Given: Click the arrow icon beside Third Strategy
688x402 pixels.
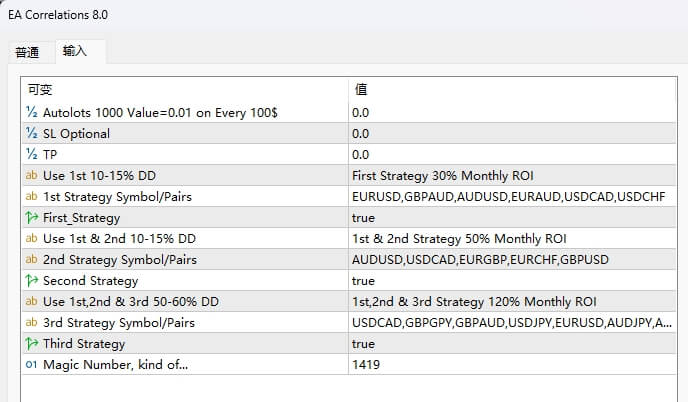Looking at the screenshot, I should tap(32, 344).
